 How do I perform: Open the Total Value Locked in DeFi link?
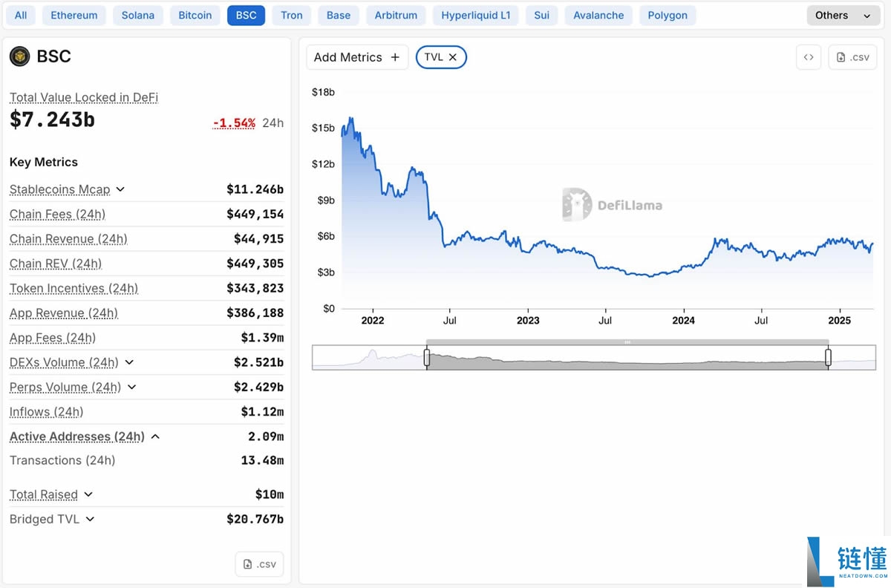click(83, 97)
